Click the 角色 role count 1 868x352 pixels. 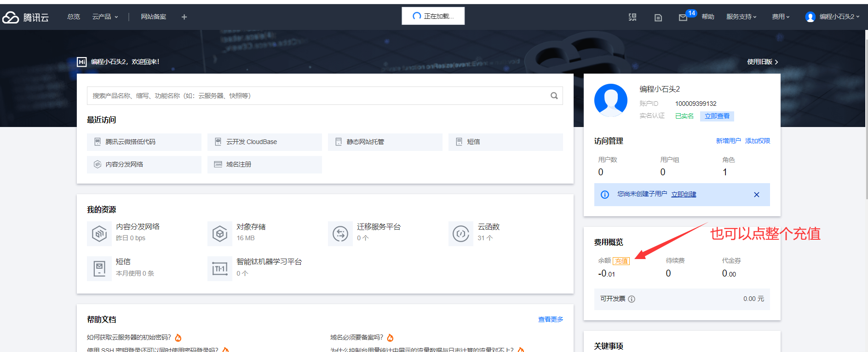pyautogui.click(x=725, y=172)
